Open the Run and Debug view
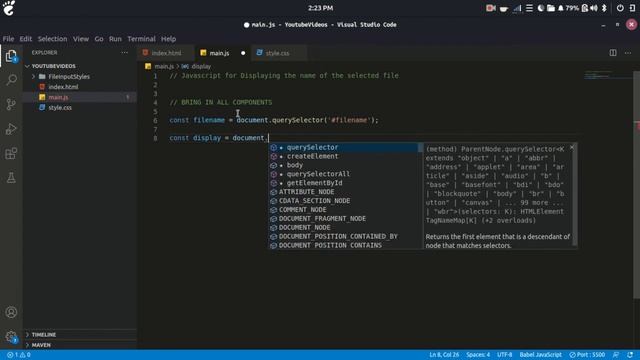 click(11, 129)
